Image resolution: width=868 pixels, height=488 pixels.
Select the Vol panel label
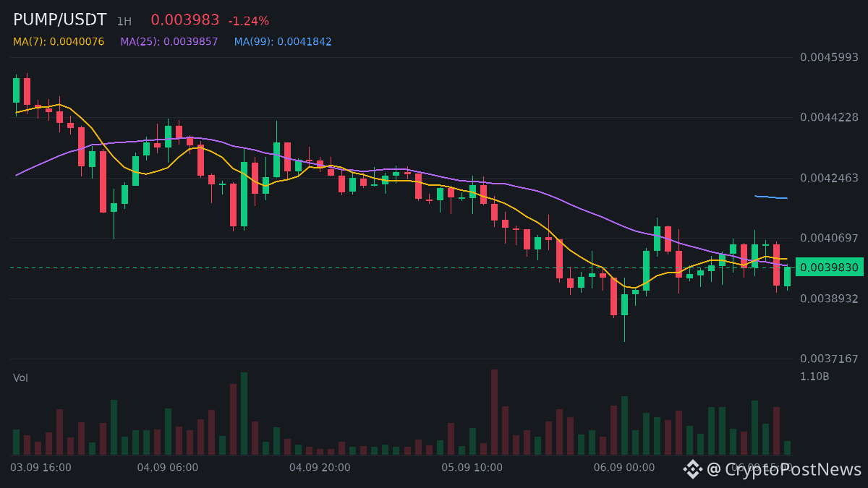click(x=20, y=378)
